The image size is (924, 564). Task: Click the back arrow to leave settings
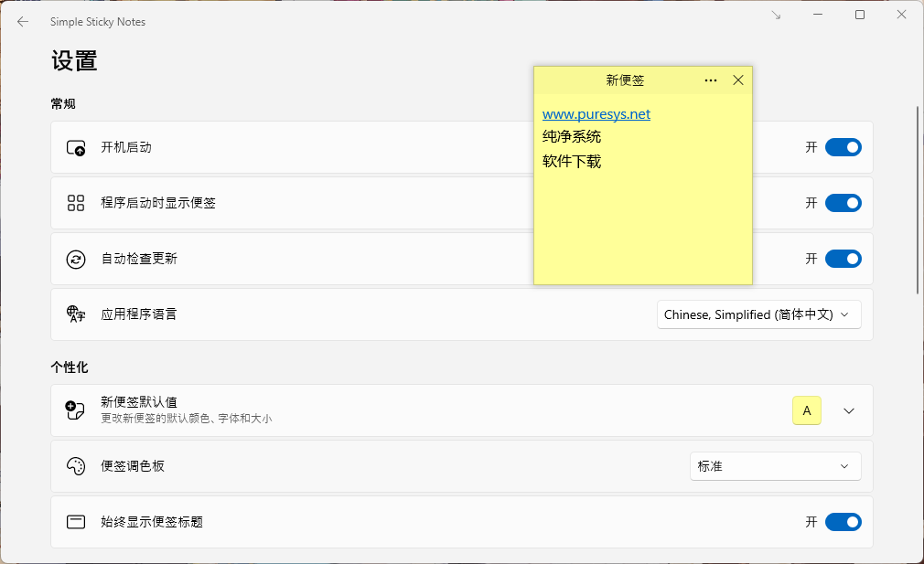point(22,21)
